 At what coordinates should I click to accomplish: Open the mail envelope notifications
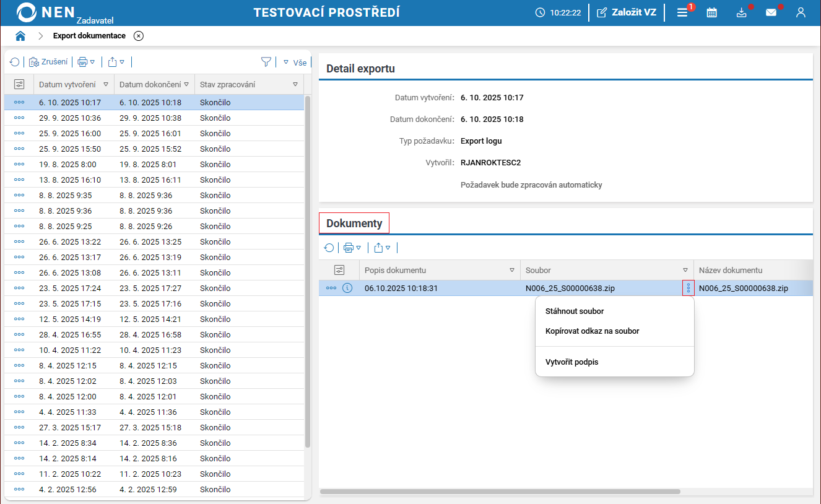coord(771,12)
